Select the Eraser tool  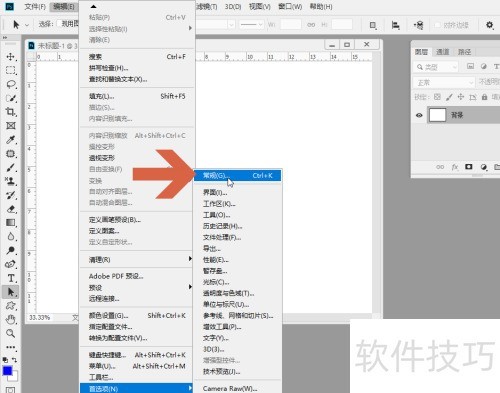[11, 209]
